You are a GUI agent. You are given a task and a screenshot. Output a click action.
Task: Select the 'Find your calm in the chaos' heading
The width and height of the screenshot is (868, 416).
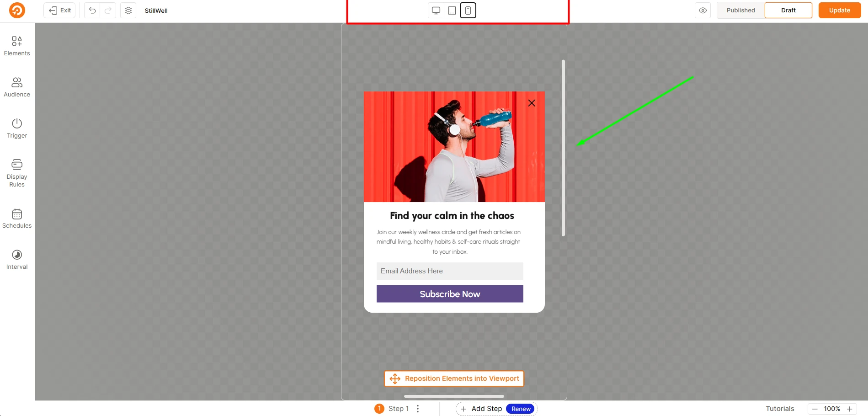[x=452, y=216]
